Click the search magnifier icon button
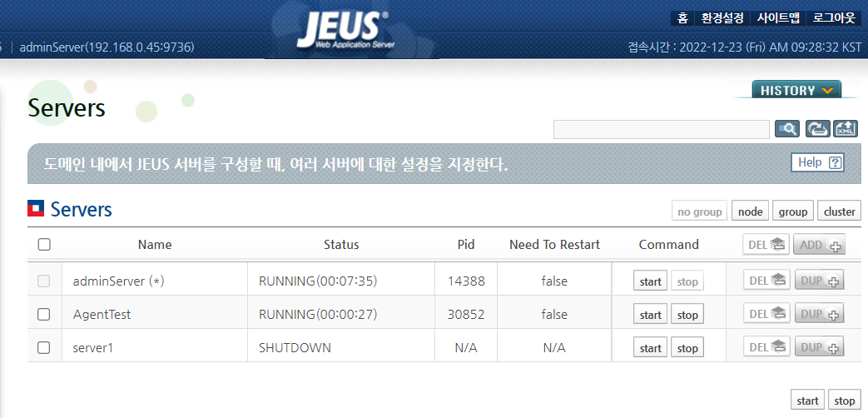Image resolution: width=868 pixels, height=418 pixels. (787, 129)
